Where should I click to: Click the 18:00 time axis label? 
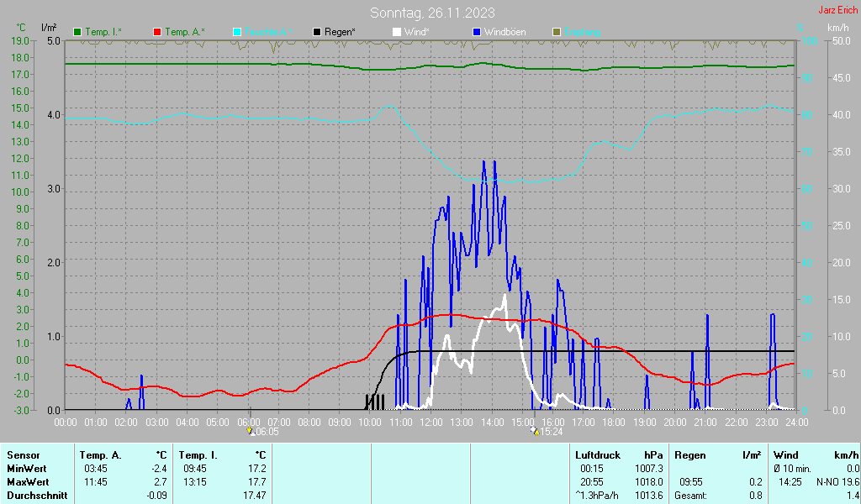click(614, 423)
